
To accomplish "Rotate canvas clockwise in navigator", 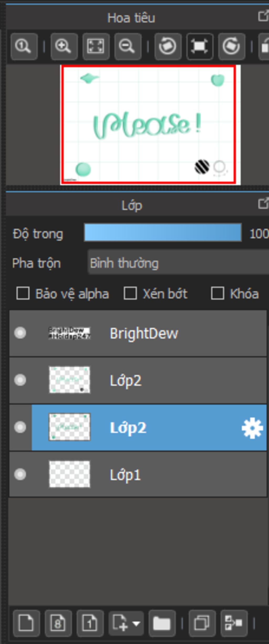I will (x=232, y=46).
